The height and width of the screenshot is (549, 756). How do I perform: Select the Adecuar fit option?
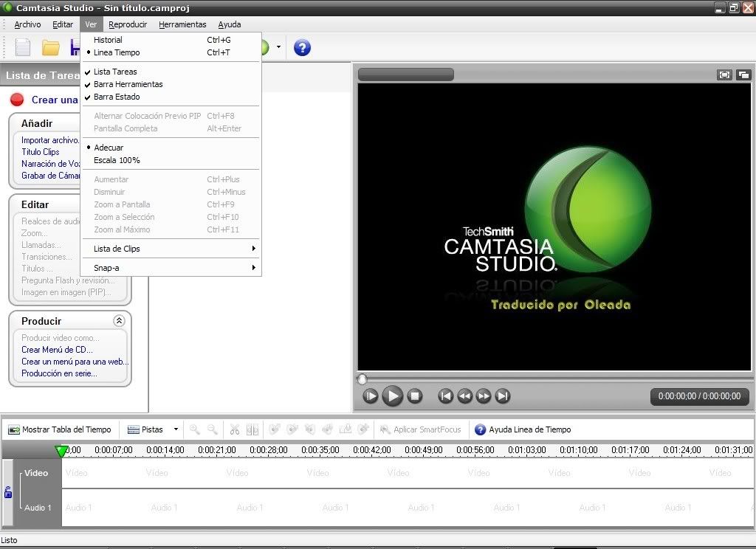click(x=171, y=148)
